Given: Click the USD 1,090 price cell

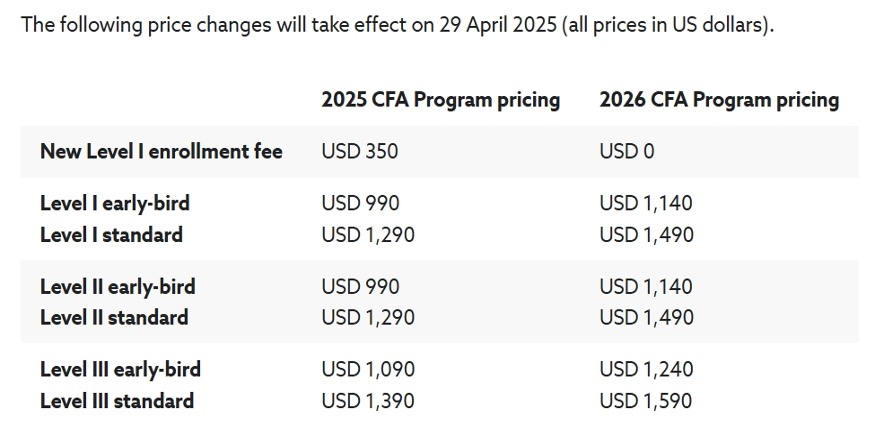Looking at the screenshot, I should 367,369.
